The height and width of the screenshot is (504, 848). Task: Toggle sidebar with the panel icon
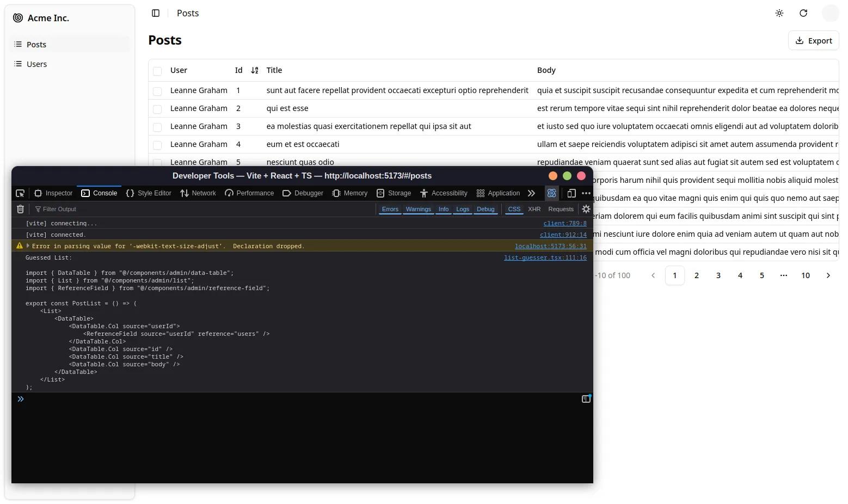click(x=156, y=13)
